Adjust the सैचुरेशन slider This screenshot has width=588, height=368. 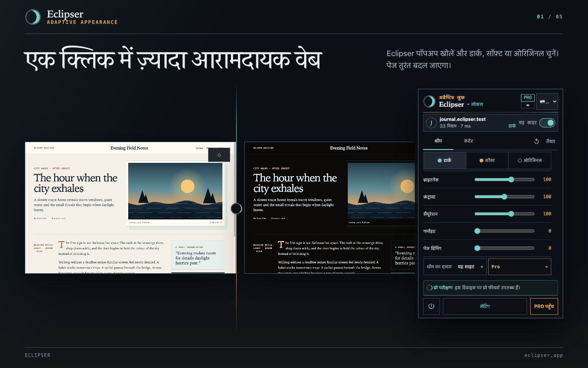(x=504, y=213)
